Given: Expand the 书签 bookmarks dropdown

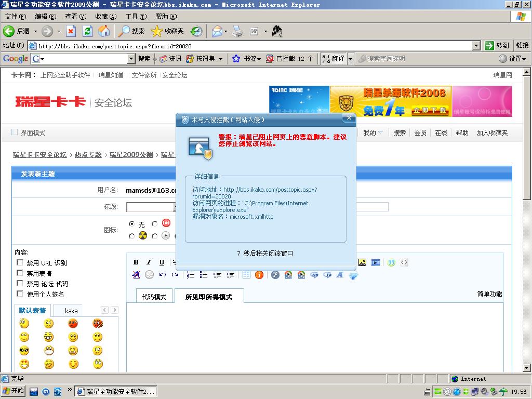Looking at the screenshot, I should pyautogui.click(x=259, y=59).
